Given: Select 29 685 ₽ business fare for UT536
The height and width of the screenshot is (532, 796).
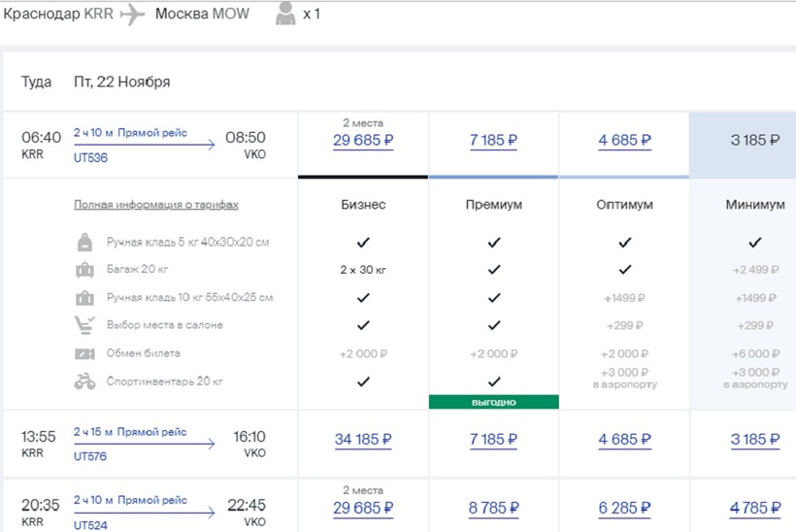Looking at the screenshot, I should tap(363, 140).
